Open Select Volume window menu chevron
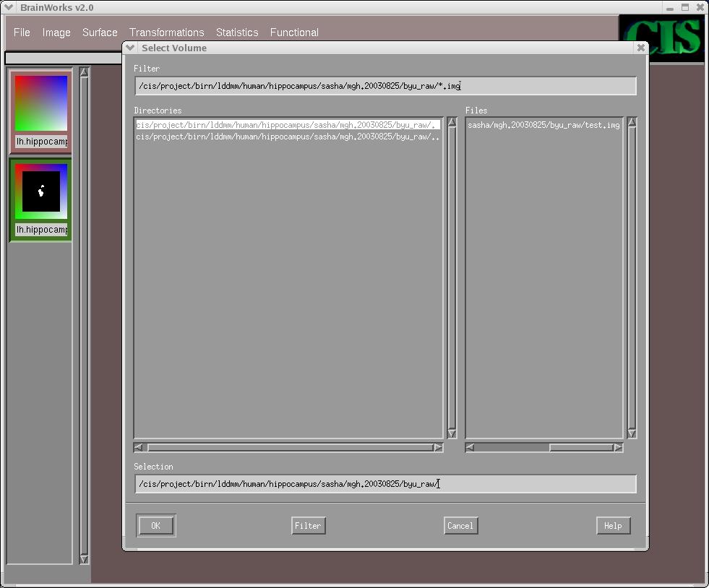The image size is (709, 588). pos(130,48)
